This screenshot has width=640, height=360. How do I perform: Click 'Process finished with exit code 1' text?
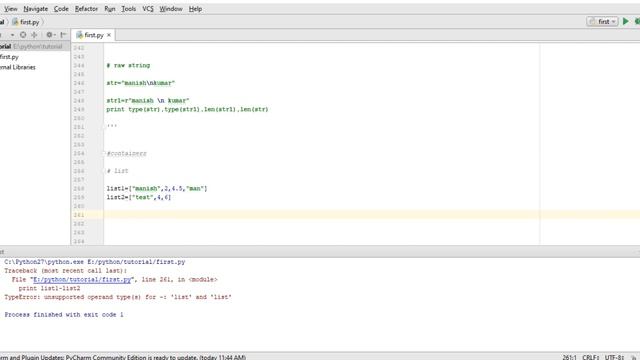(64, 315)
